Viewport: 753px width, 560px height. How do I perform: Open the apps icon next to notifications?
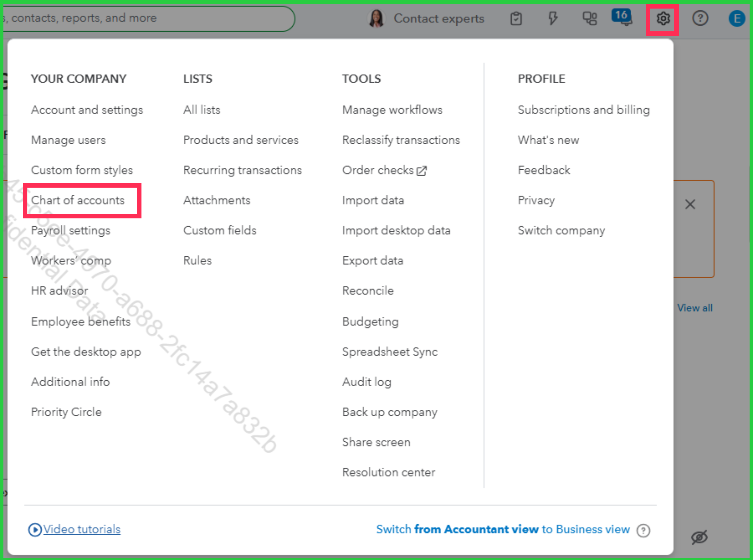[590, 19]
